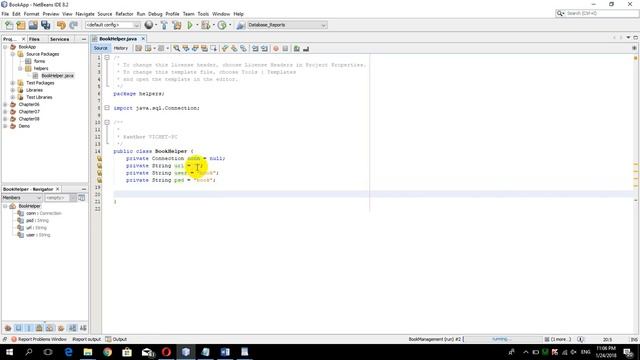Viewport: 640px width, 360px height.
Task: Select 'user : String' in Navigator
Action: click(38, 235)
